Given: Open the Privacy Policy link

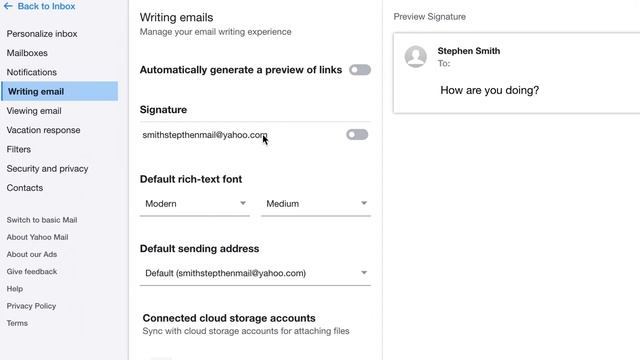Looking at the screenshot, I should click(31, 306).
